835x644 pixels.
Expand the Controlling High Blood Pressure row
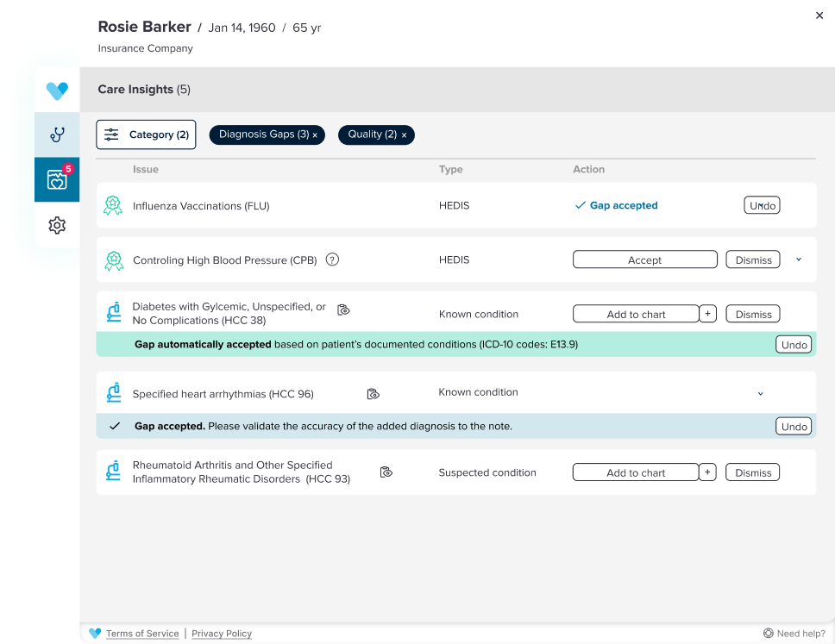click(799, 259)
